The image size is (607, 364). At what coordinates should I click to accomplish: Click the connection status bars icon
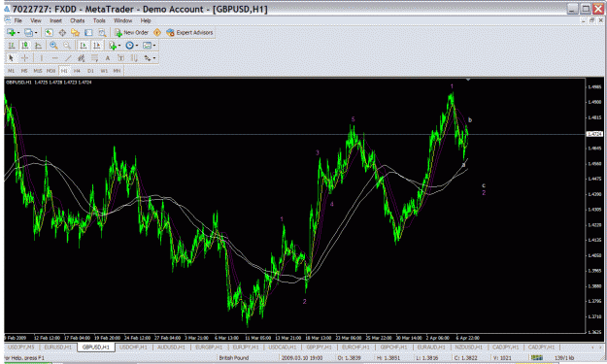[536, 358]
